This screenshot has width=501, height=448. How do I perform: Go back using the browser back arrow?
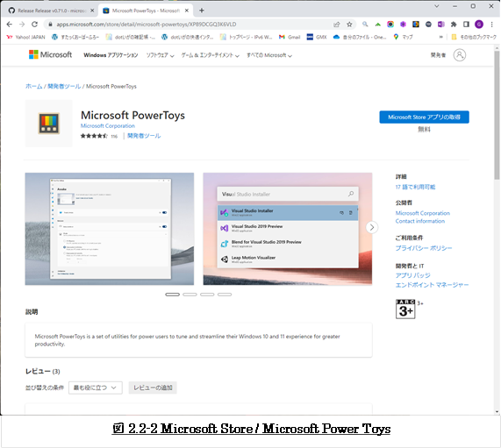click(x=10, y=25)
